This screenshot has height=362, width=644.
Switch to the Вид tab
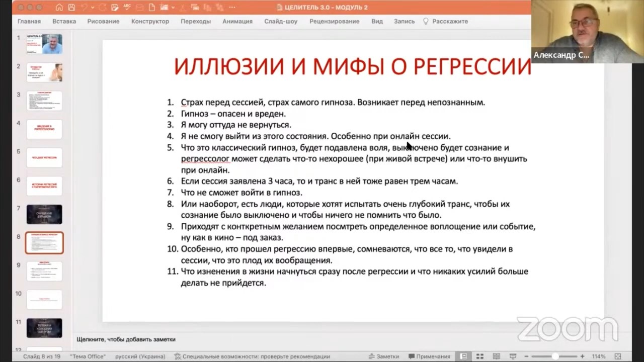point(377,21)
